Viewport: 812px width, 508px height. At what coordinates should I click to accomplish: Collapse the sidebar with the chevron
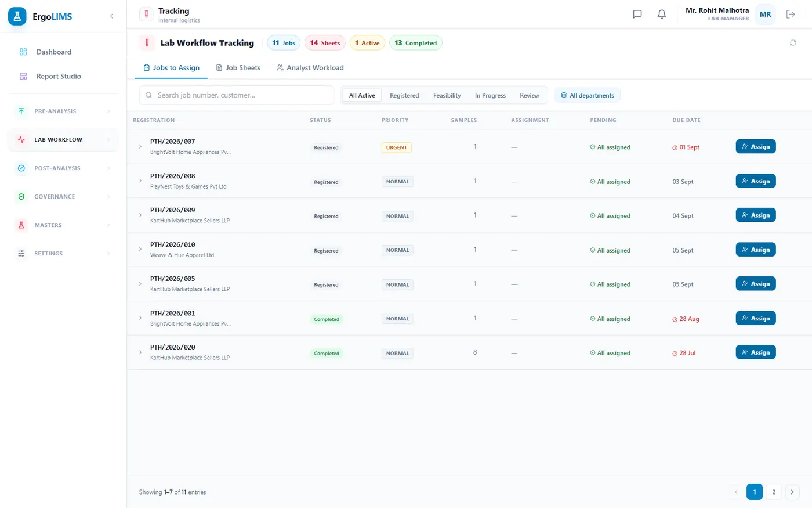pyautogui.click(x=111, y=16)
